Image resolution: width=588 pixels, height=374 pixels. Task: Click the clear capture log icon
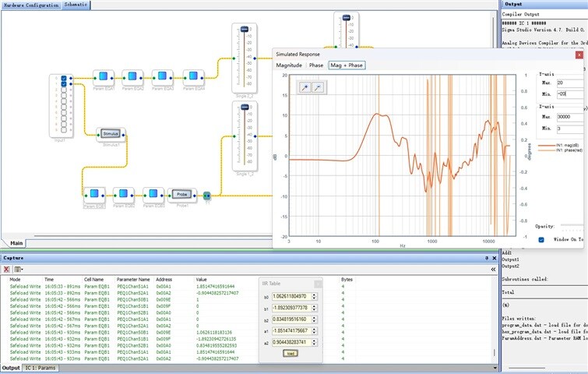point(6,270)
